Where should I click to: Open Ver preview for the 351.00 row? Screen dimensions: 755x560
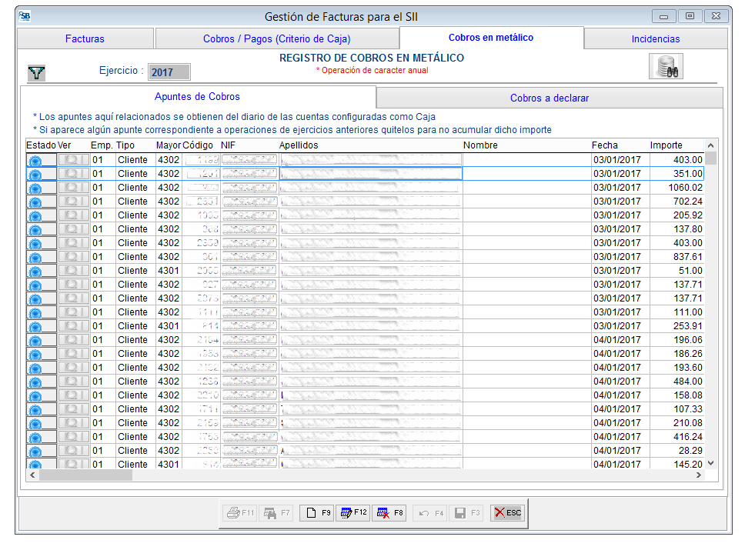[x=73, y=174]
